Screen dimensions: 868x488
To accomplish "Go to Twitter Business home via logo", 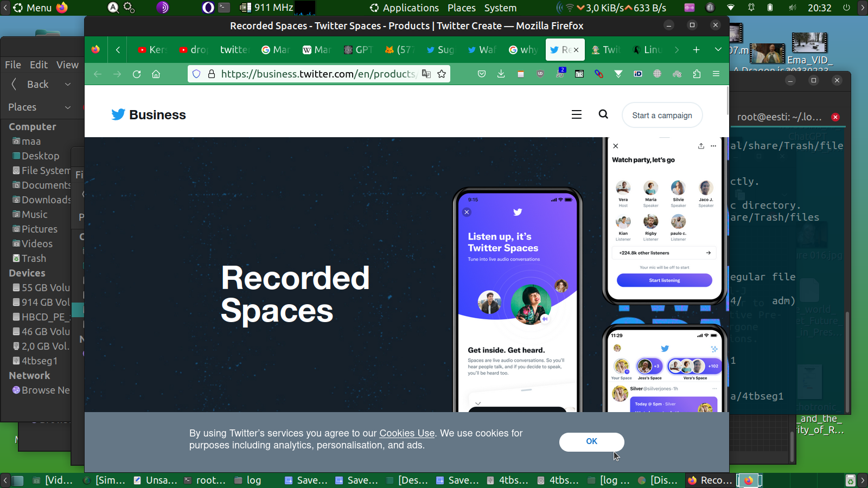I will (x=149, y=114).
